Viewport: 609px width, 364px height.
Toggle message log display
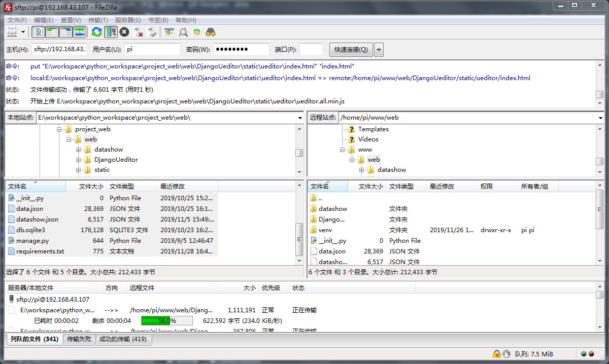38,32
